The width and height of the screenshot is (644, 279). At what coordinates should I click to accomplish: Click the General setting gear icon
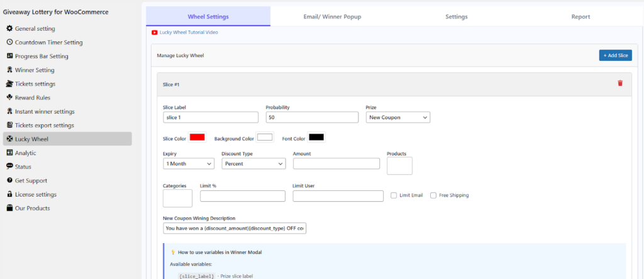[x=9, y=28]
